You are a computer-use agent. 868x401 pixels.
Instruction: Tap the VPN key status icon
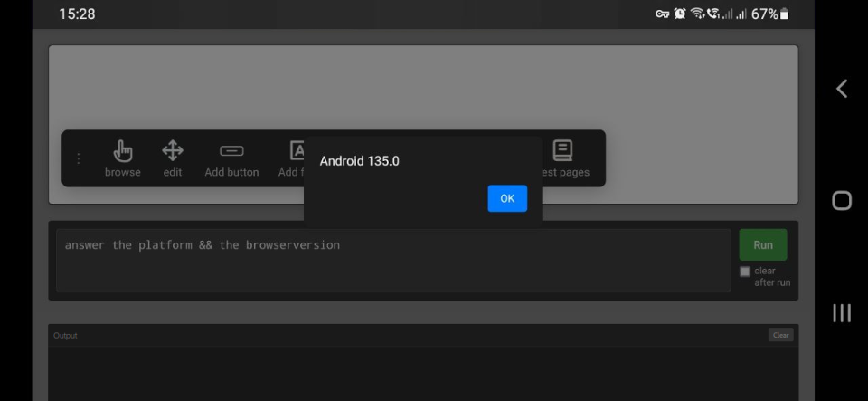click(663, 14)
